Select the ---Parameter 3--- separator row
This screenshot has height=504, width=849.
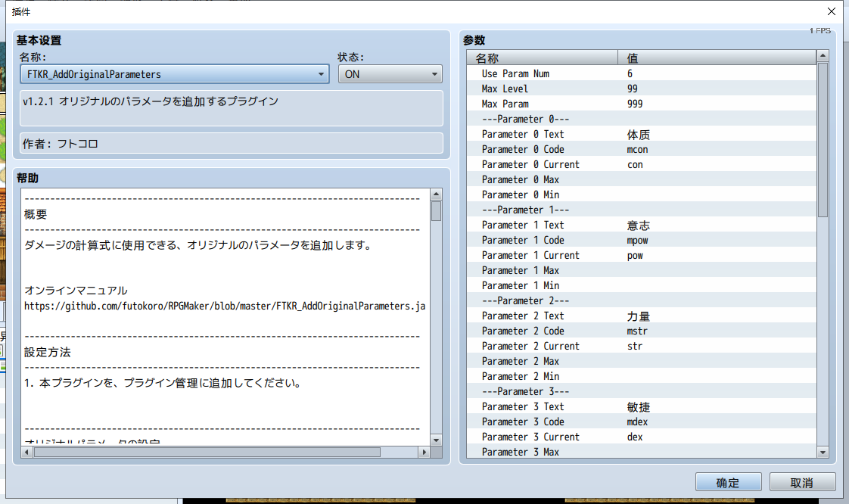(642, 392)
